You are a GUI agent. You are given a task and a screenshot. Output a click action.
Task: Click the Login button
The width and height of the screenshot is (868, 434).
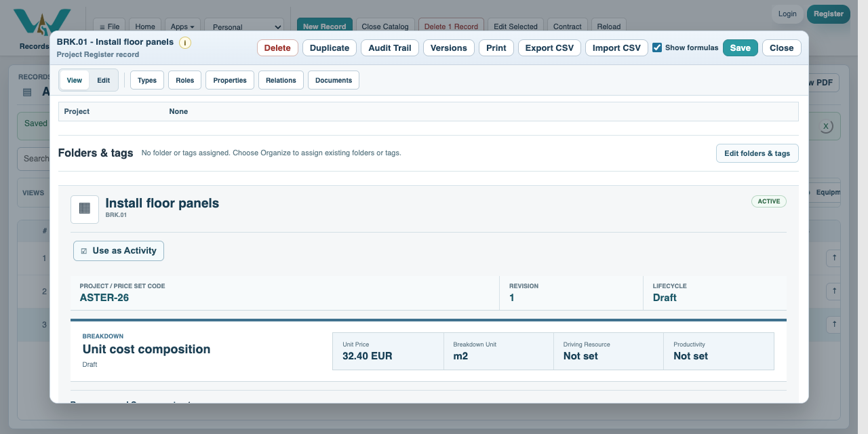787,14
